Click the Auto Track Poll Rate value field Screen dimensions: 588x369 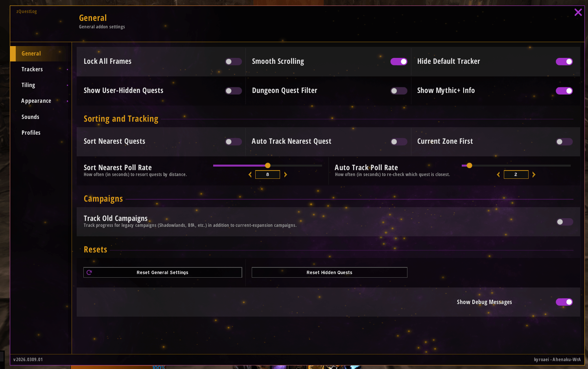(x=516, y=174)
